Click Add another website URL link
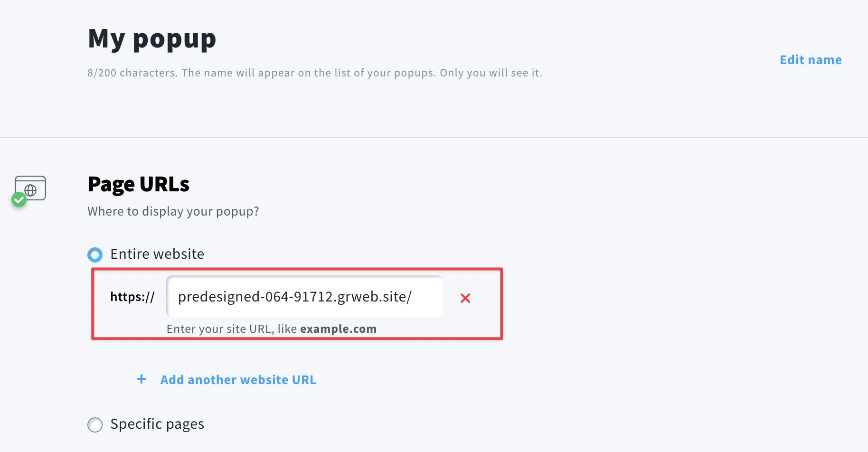868x452 pixels. point(238,380)
